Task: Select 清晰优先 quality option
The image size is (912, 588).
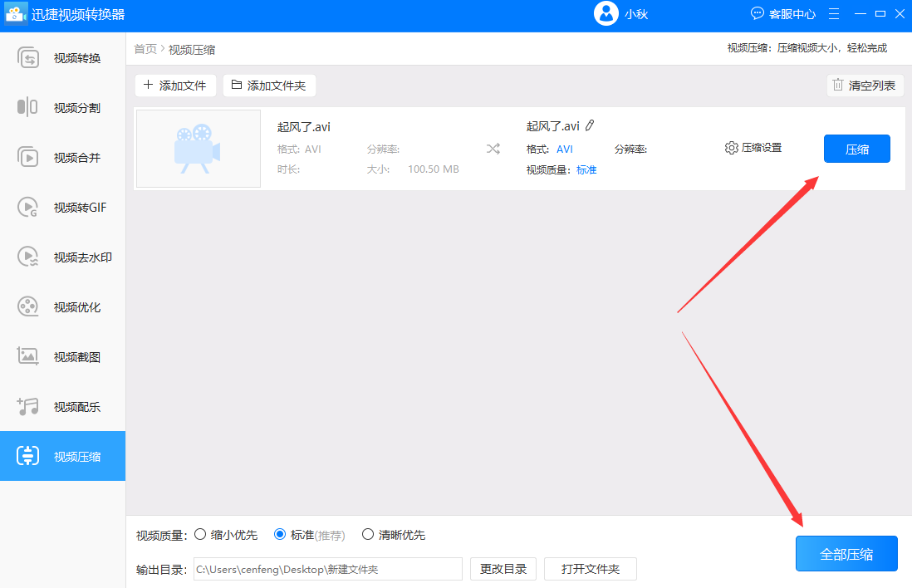Action: (x=394, y=535)
